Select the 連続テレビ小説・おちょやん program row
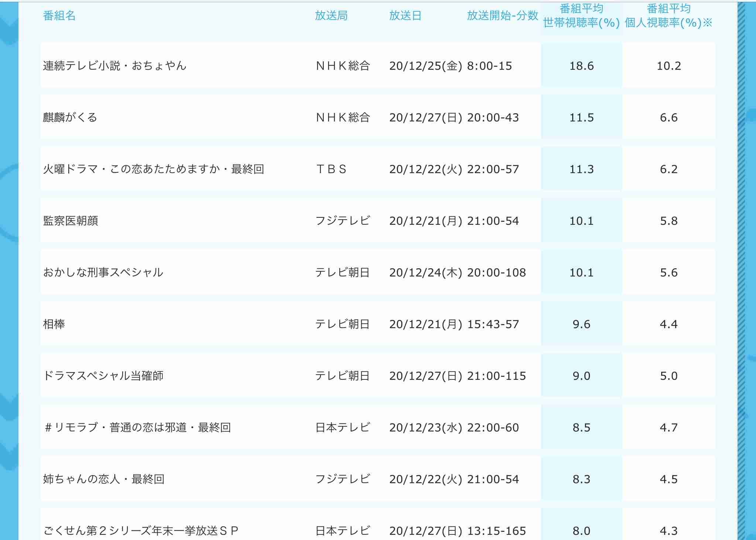This screenshot has width=756, height=540. (x=115, y=66)
